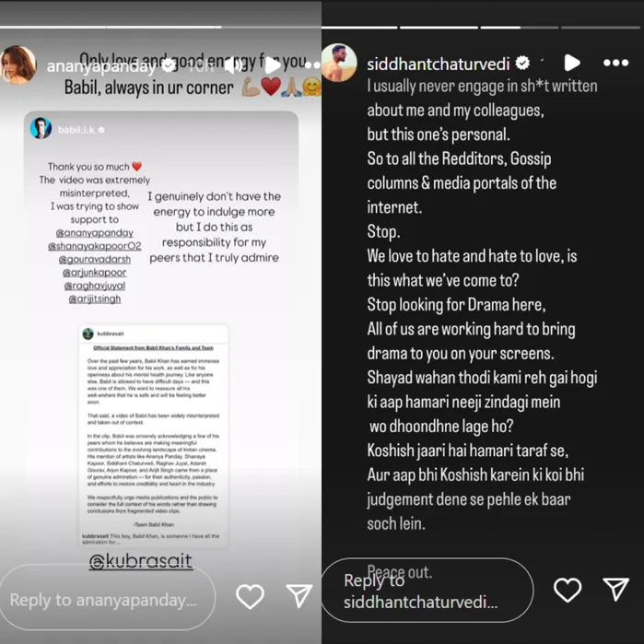644x644 pixels.
Task: Like the ananyapanday story with heart icon
Action: [250, 596]
